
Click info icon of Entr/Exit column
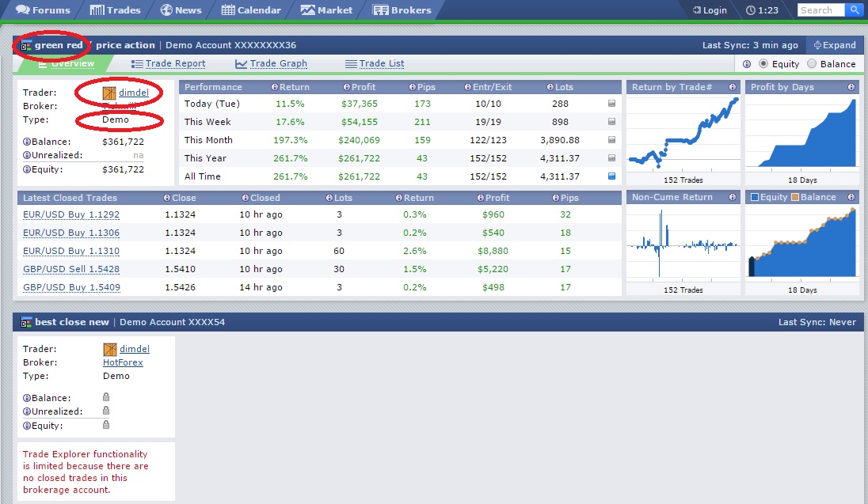pyautogui.click(x=468, y=87)
